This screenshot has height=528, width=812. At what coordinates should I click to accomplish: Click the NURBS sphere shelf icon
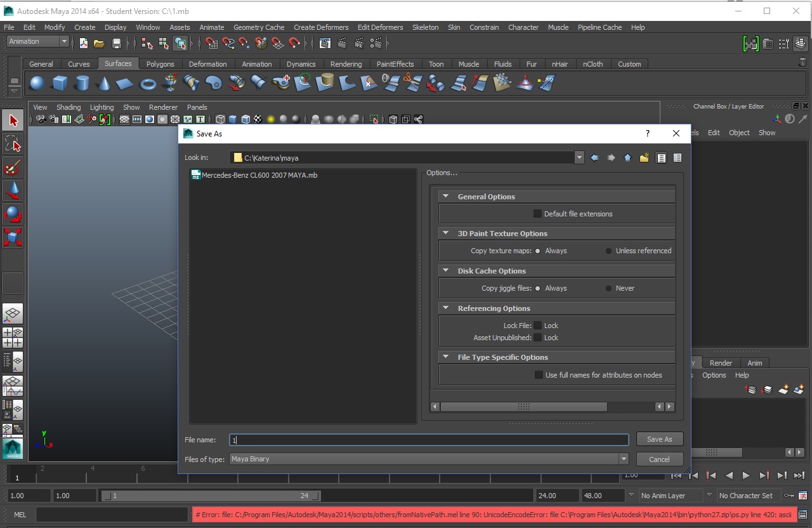coord(37,83)
